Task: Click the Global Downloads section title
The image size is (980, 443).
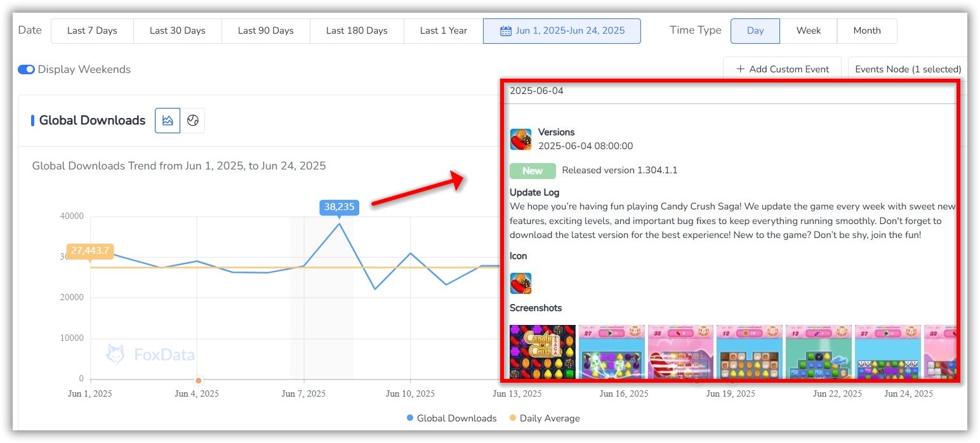Action: pos(93,121)
